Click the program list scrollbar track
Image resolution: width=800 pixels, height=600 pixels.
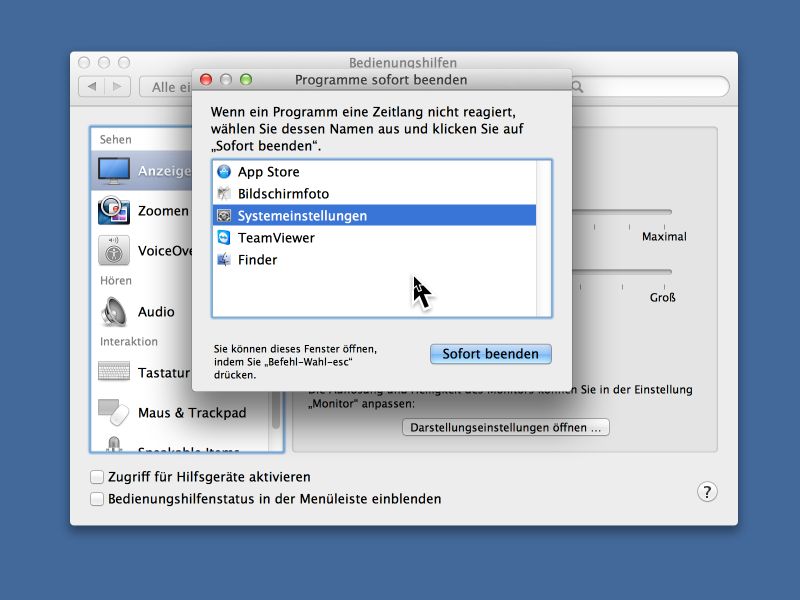tap(544, 238)
